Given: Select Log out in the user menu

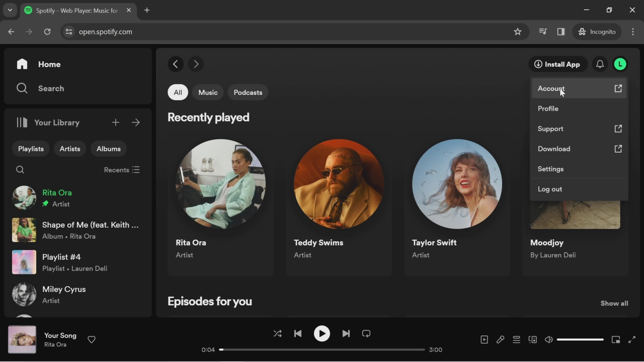Looking at the screenshot, I should (x=579, y=189).
